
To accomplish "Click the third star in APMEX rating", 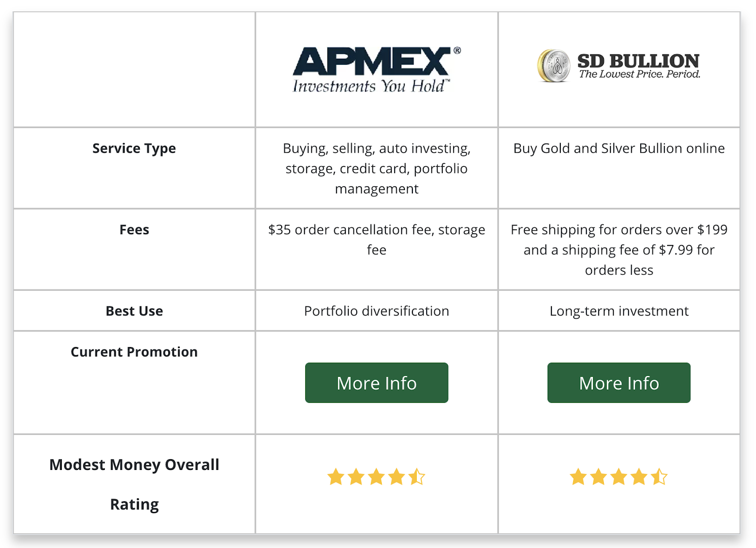I will (377, 477).
